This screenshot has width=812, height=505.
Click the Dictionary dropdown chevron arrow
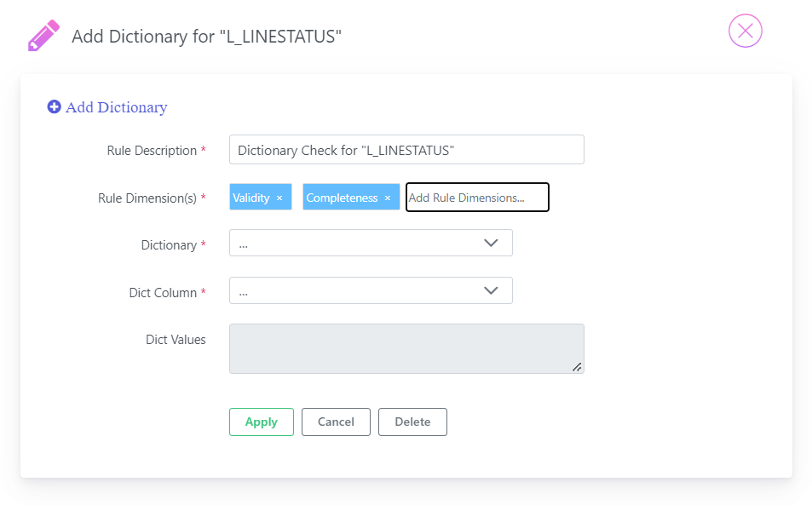click(491, 243)
